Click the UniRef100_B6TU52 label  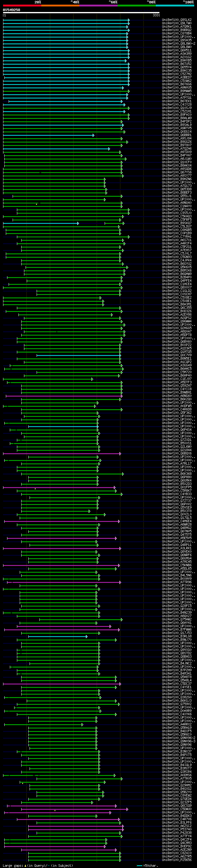coord(177,64)
